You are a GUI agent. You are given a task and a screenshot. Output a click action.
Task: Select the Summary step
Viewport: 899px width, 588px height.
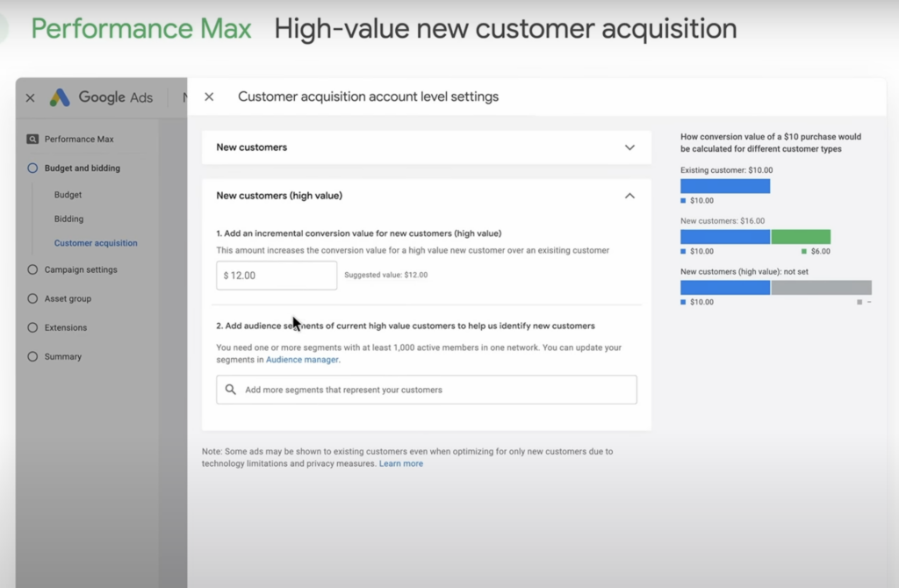click(54, 356)
